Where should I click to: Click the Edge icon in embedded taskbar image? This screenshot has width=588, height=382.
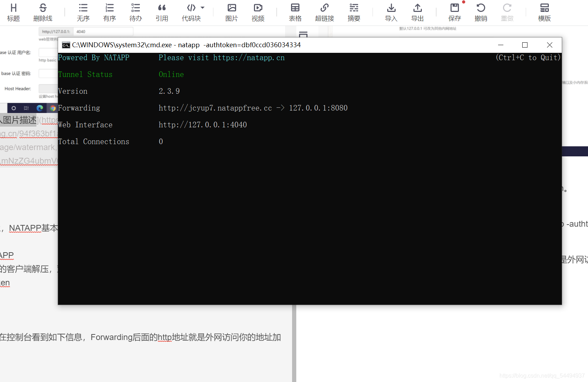pyautogui.click(x=40, y=108)
